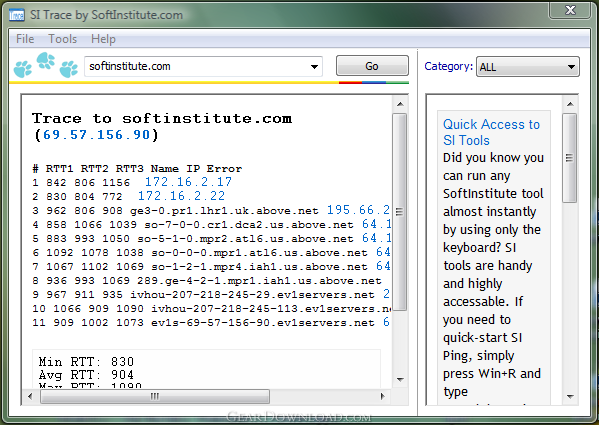Click the sidebar scroll down arrow
The width and height of the screenshot is (599, 425).
pyautogui.click(x=570, y=396)
